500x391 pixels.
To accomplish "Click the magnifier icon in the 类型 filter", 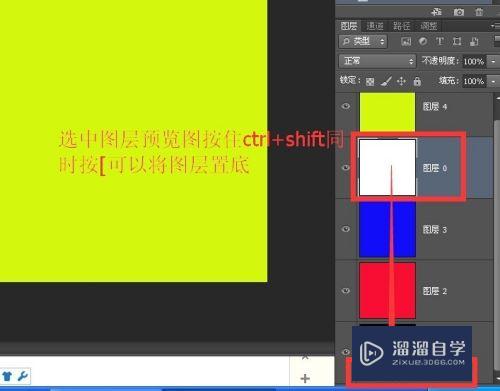I will point(346,41).
